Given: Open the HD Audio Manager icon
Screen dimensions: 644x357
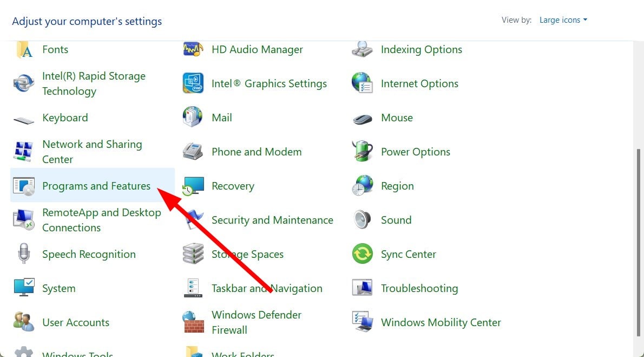Looking at the screenshot, I should pyautogui.click(x=193, y=50).
